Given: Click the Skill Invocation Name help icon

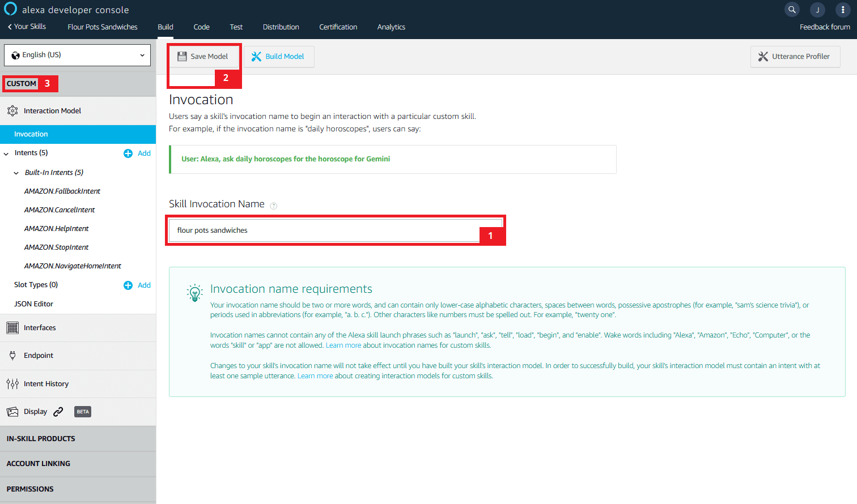Looking at the screenshot, I should (274, 206).
